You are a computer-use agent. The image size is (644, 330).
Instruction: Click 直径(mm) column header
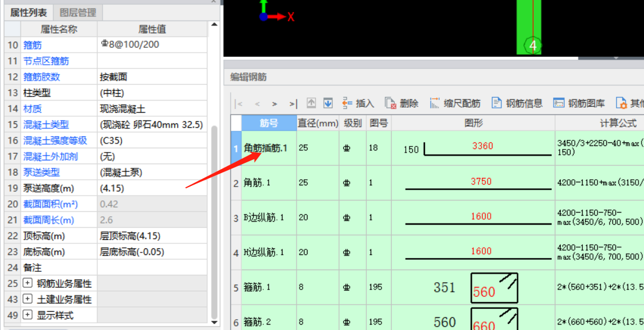(x=318, y=123)
